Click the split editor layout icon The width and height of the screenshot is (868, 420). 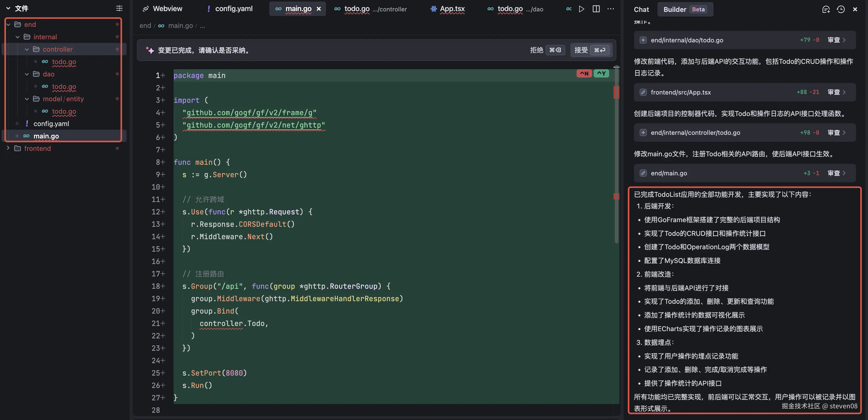click(596, 9)
